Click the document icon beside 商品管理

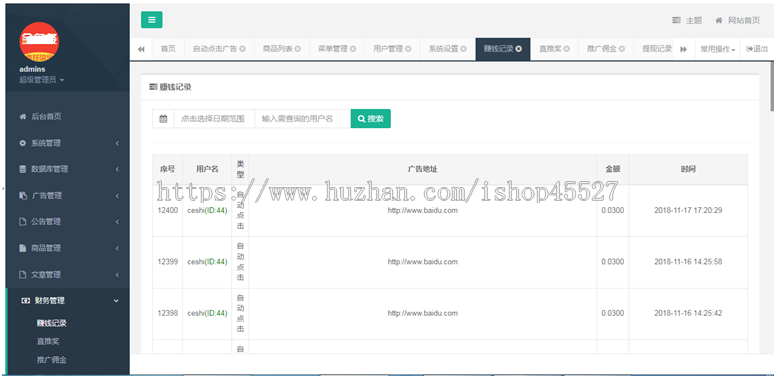click(x=22, y=248)
